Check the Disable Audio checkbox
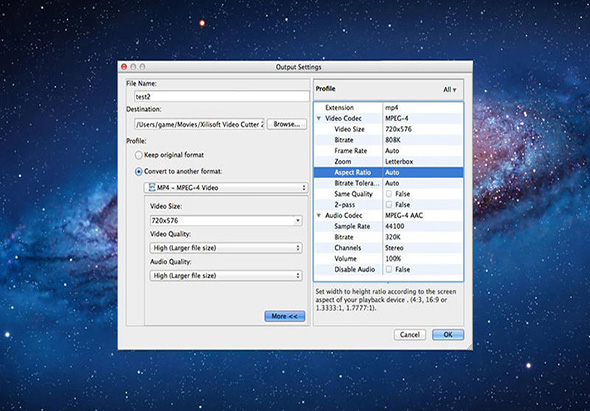 [x=389, y=269]
